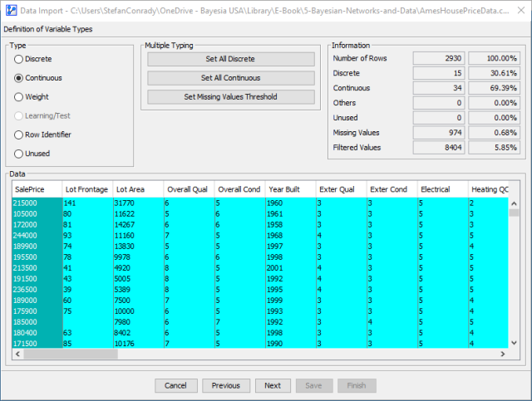Click the Bayesia app icon in title bar

click(x=11, y=10)
